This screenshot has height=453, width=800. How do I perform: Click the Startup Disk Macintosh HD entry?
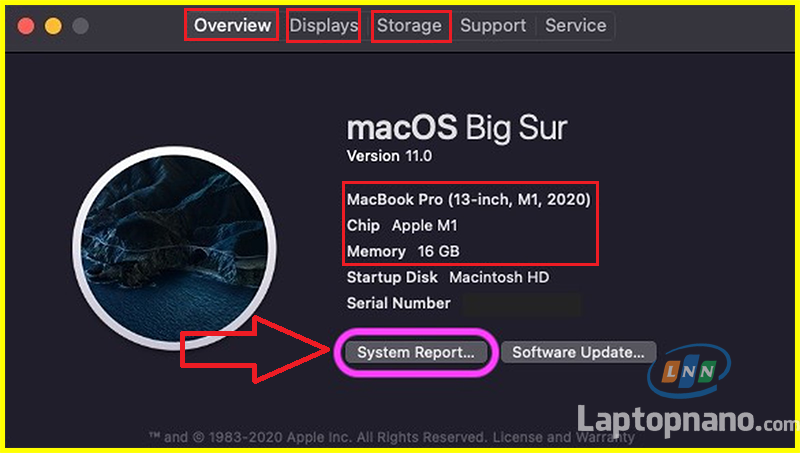[x=447, y=277]
